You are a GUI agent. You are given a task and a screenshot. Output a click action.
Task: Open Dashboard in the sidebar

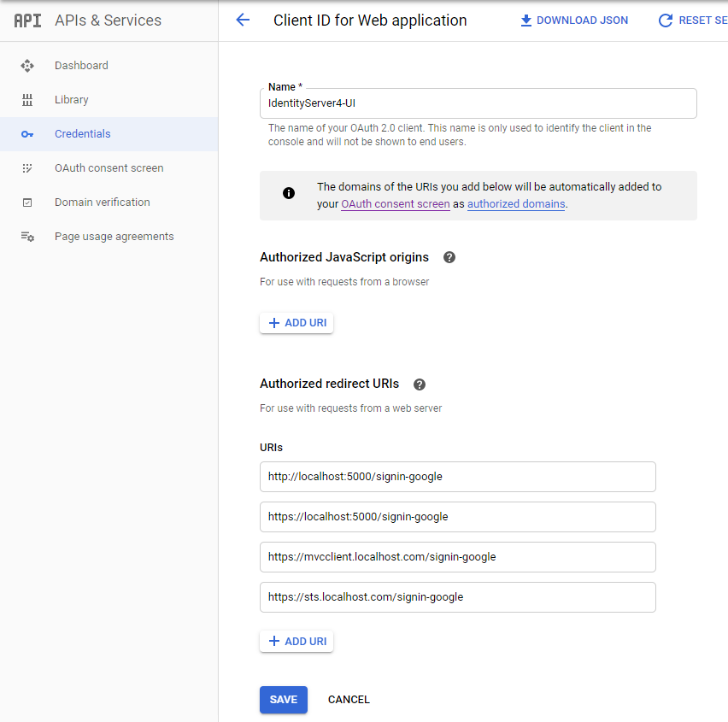(x=109, y=66)
